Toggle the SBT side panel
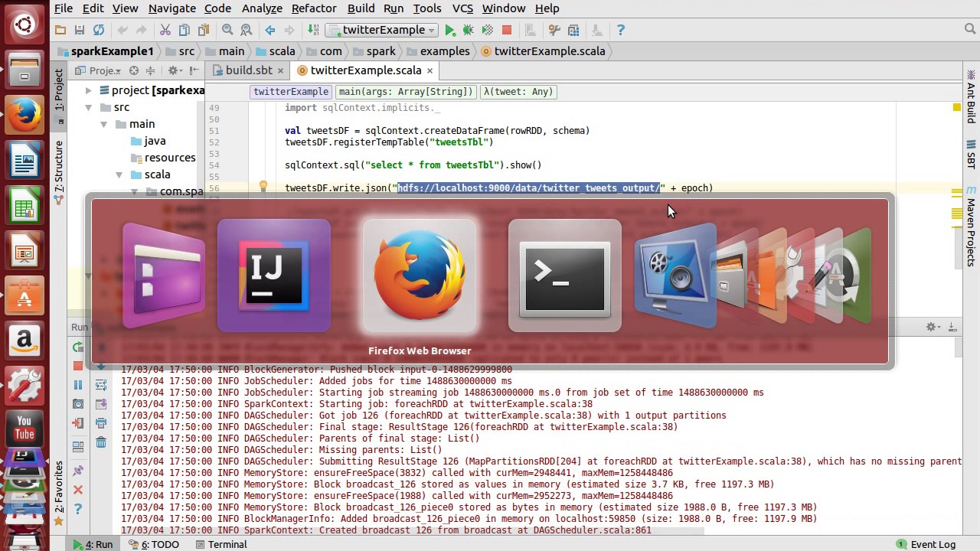 [x=971, y=154]
